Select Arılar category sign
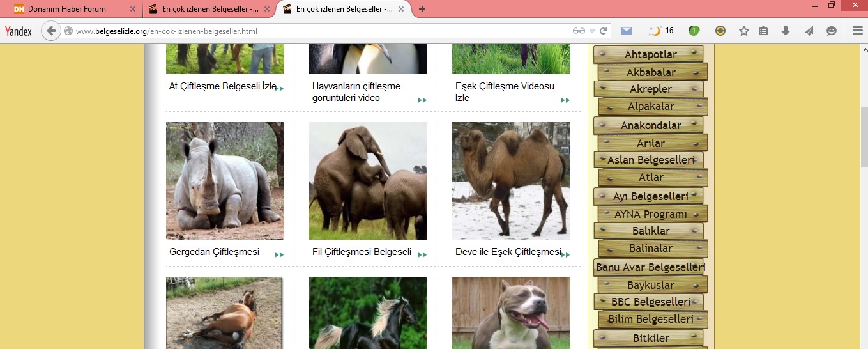 tap(653, 143)
